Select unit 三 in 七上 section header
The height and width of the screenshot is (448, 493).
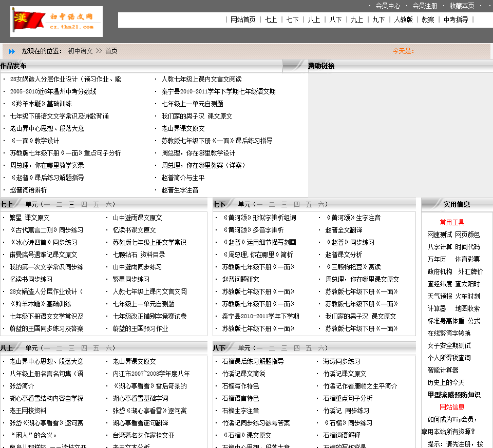pyautogui.click(x=72, y=205)
